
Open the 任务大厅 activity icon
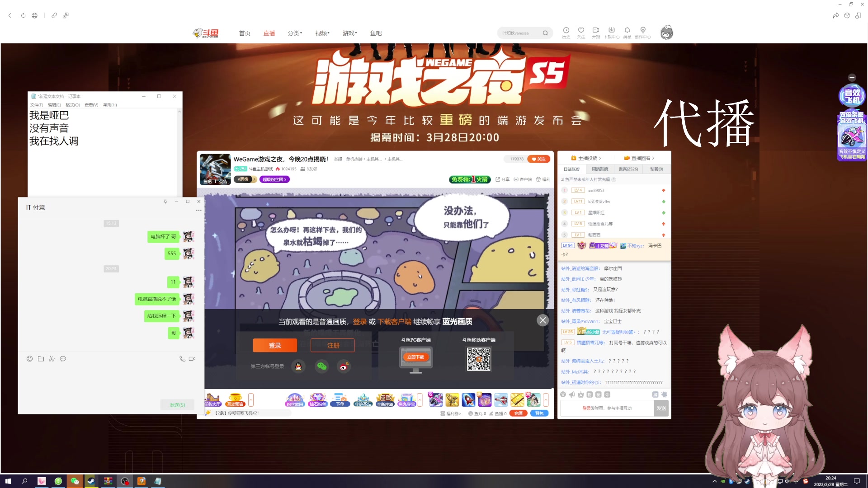coord(212,400)
